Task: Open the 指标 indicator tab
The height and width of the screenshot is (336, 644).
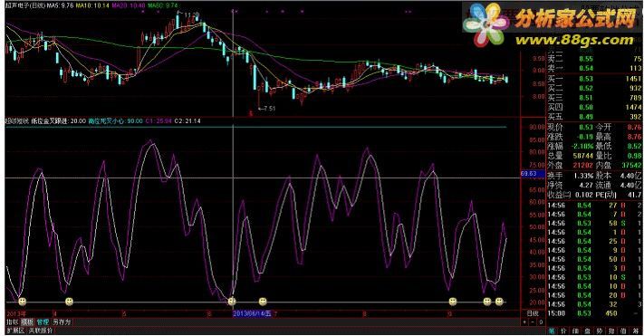Action: pos(13,322)
